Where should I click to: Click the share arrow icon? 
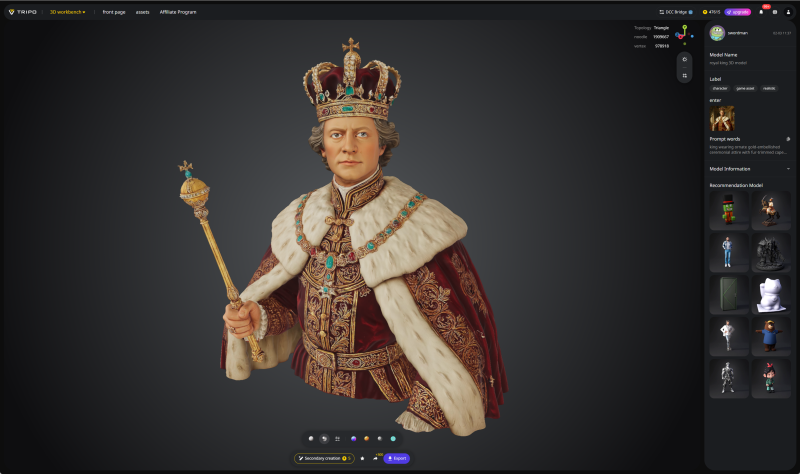click(x=375, y=458)
